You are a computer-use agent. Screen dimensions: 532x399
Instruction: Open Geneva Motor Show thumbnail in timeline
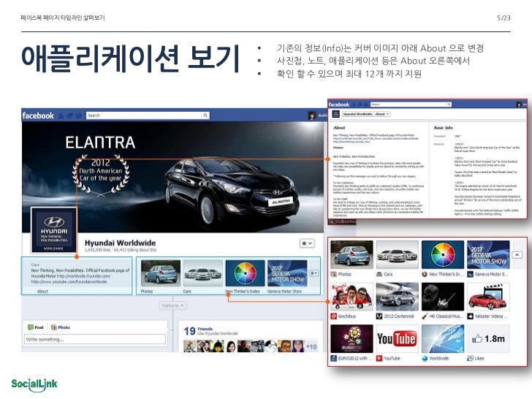tap(287, 274)
